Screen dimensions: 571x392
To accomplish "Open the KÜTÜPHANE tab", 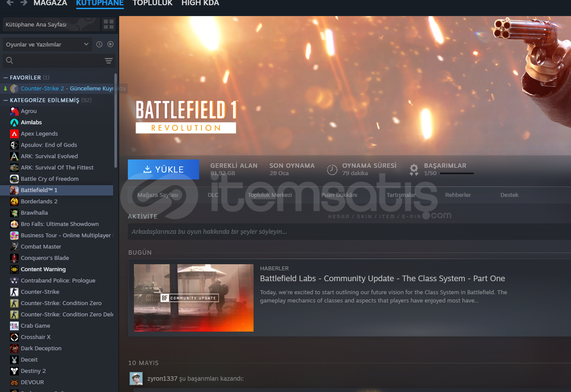I will [x=100, y=3].
